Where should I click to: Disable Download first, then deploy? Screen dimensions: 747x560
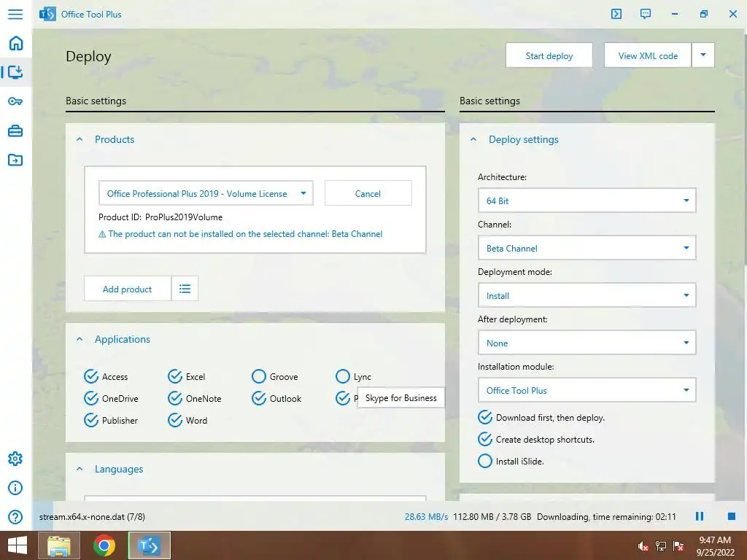485,417
